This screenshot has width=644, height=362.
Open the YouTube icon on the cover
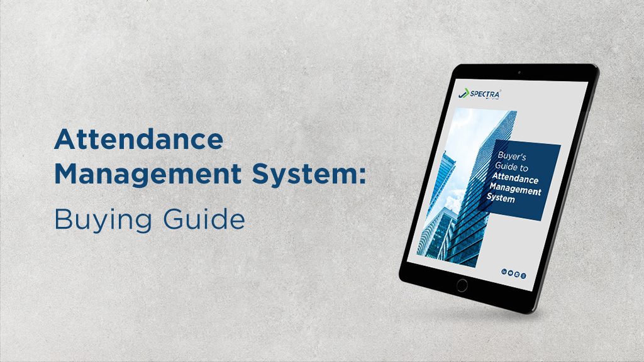click(x=511, y=273)
